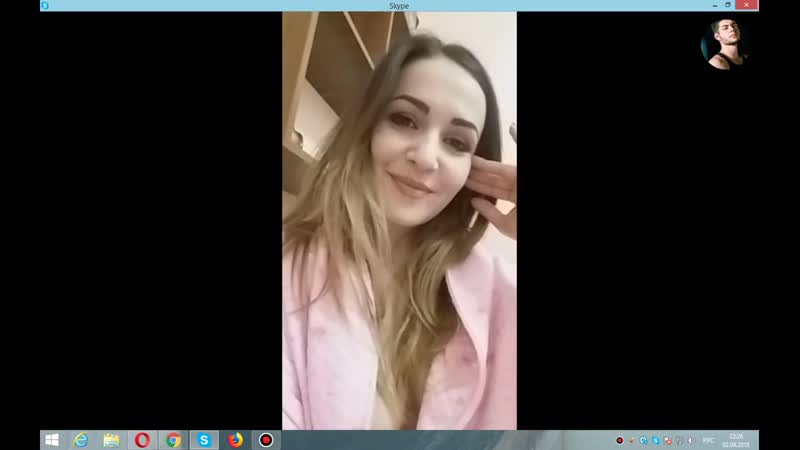Open File Explorer from the taskbar

[111, 440]
